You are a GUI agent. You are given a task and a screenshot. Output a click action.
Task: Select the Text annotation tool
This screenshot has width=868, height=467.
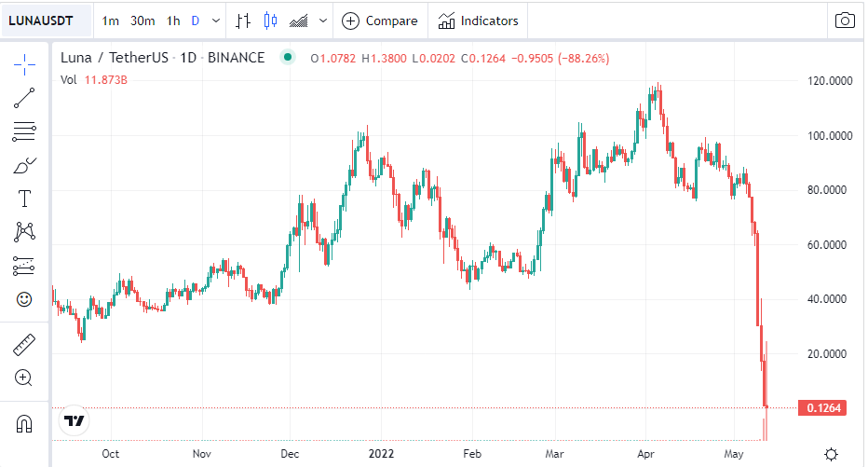tap(24, 199)
